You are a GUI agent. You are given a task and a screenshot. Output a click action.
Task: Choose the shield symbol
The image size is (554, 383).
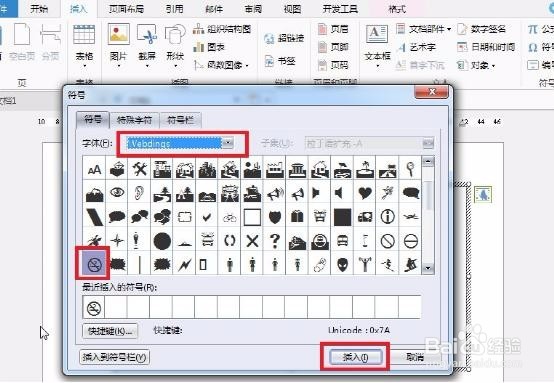coord(275,217)
